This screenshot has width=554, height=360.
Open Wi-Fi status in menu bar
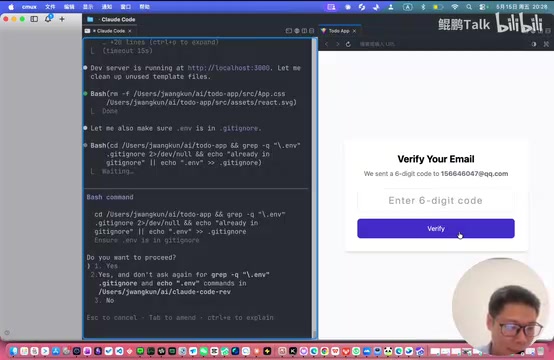click(455, 7)
